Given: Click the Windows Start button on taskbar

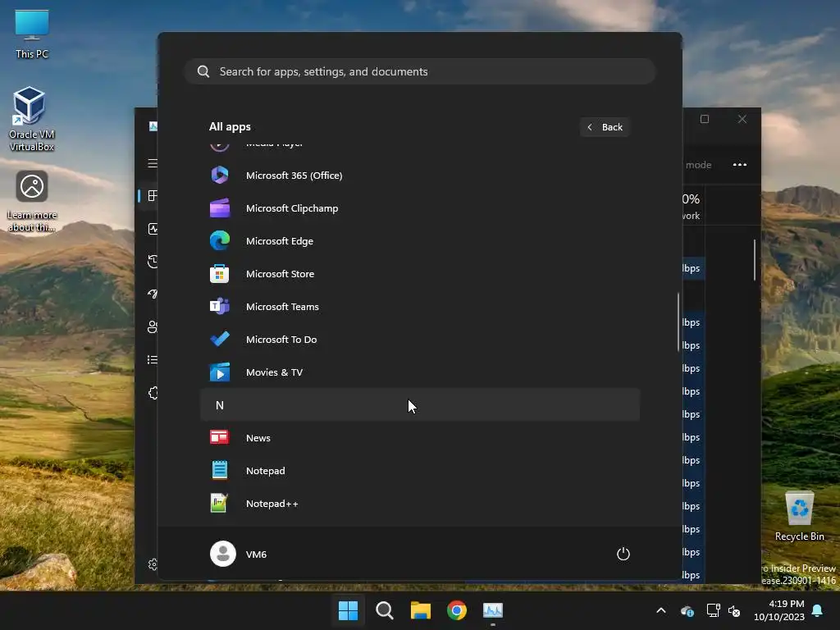Looking at the screenshot, I should (348, 610).
